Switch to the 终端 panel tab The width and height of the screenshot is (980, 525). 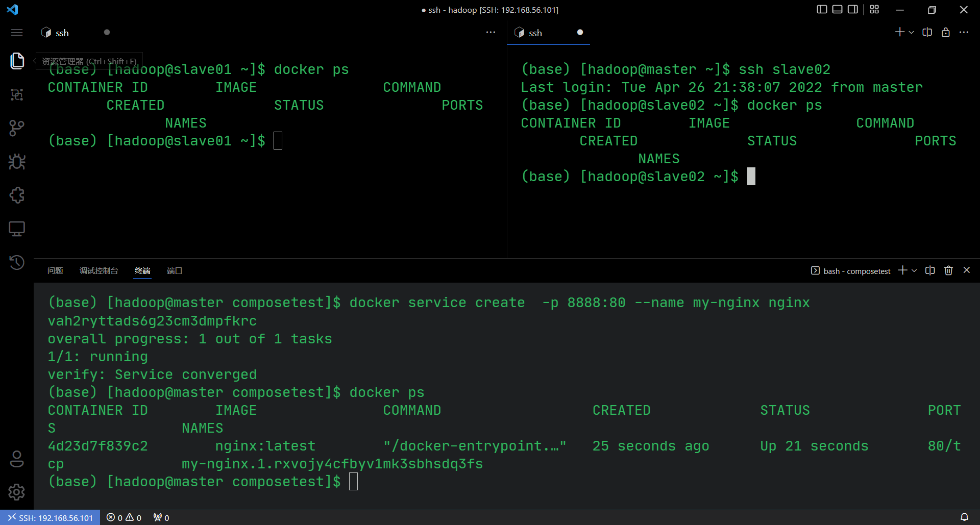coord(142,270)
